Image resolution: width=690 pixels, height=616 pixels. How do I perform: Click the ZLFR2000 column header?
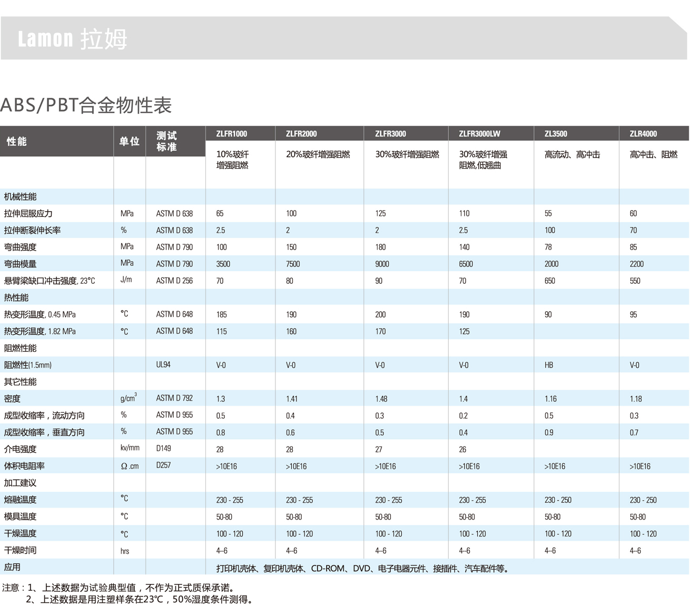[x=301, y=134]
